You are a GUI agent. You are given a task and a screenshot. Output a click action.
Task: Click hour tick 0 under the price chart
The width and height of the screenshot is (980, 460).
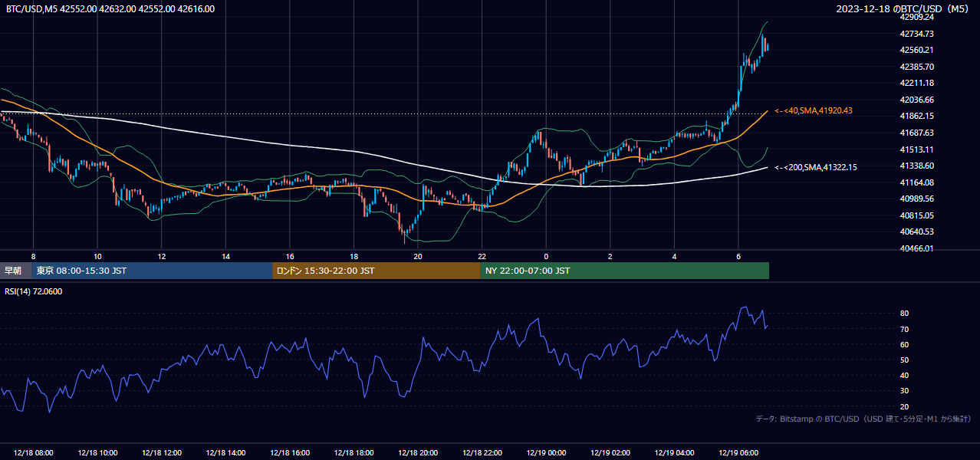click(546, 256)
